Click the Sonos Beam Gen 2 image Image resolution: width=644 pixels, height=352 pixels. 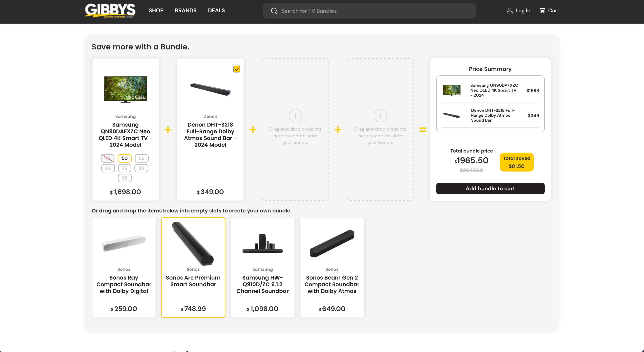332,244
